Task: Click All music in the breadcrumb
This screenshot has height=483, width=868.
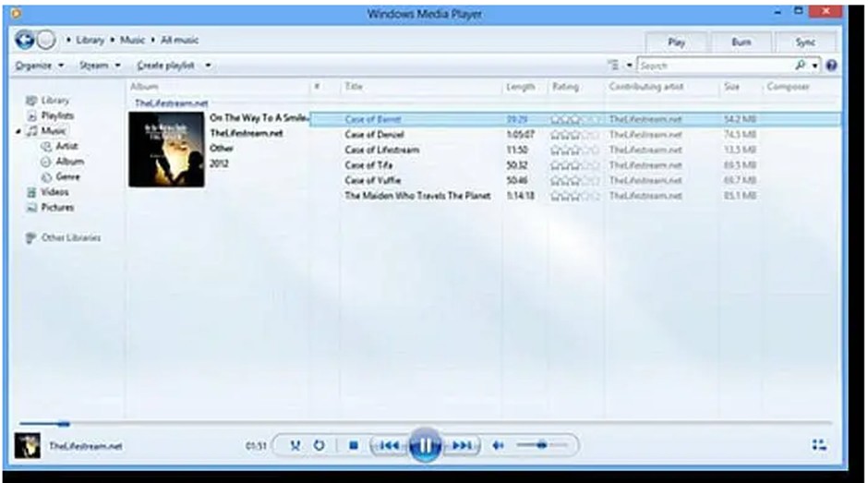Action: point(179,40)
